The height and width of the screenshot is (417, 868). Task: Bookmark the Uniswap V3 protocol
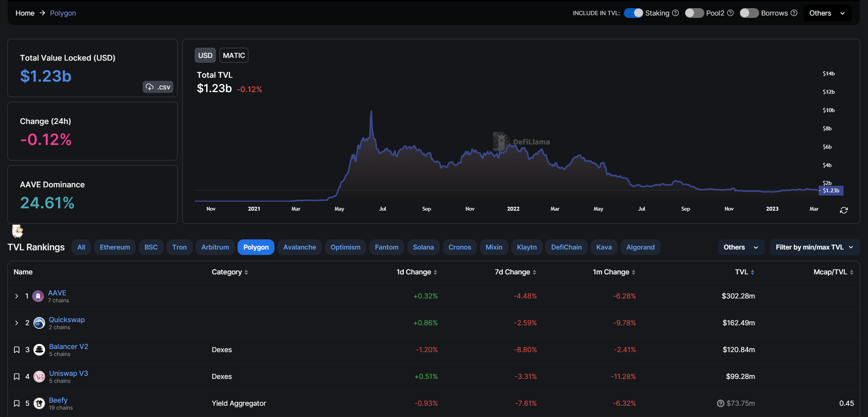(x=17, y=377)
